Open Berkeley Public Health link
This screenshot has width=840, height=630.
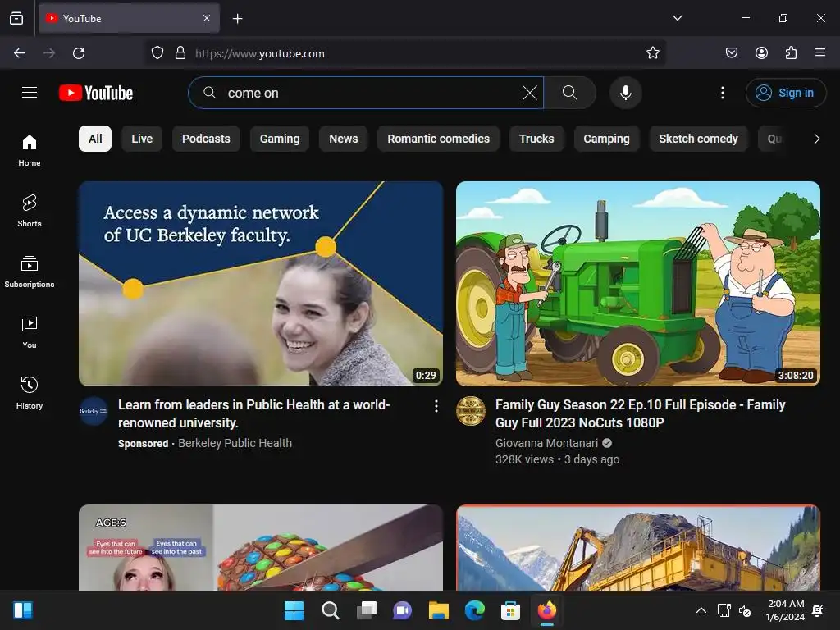(235, 443)
